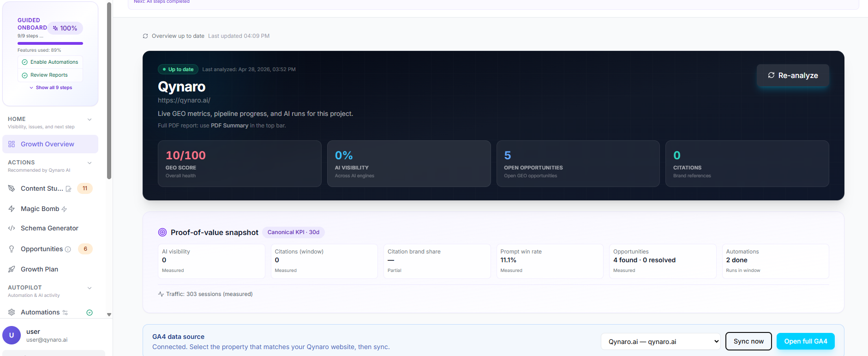Click the user@qynaro.ai account email
Screen dimensions: 868x356
pyautogui.click(x=47, y=340)
